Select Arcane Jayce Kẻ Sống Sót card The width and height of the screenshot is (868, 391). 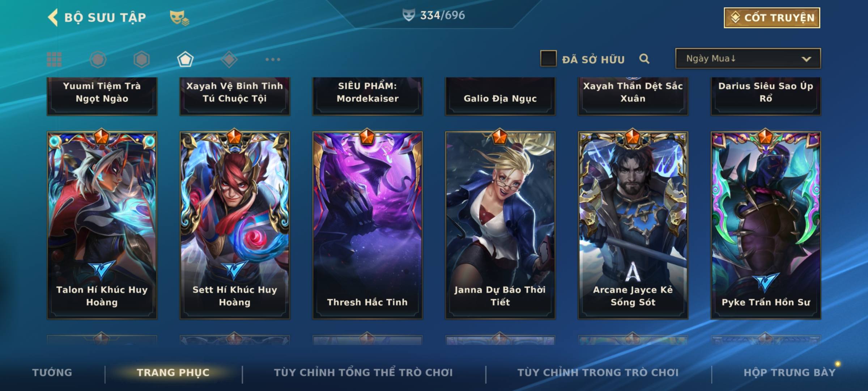(x=633, y=224)
